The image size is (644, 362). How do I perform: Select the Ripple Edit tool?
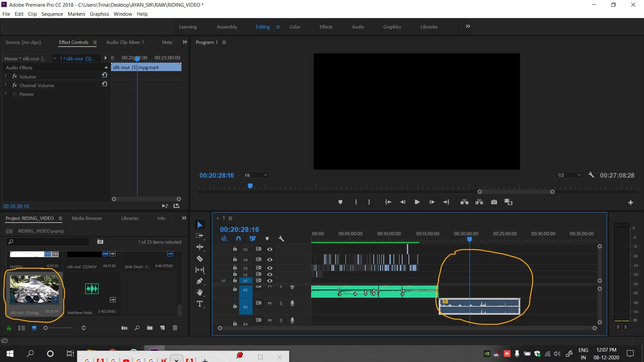click(x=200, y=247)
